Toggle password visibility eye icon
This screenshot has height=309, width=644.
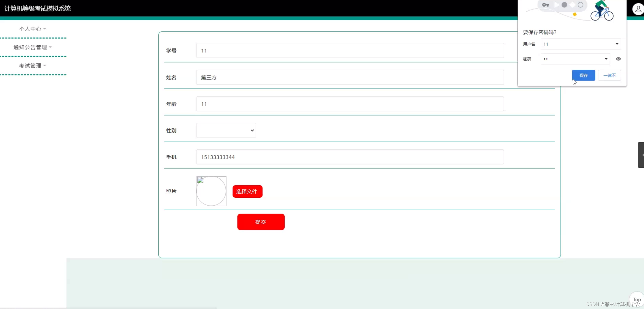pos(618,59)
